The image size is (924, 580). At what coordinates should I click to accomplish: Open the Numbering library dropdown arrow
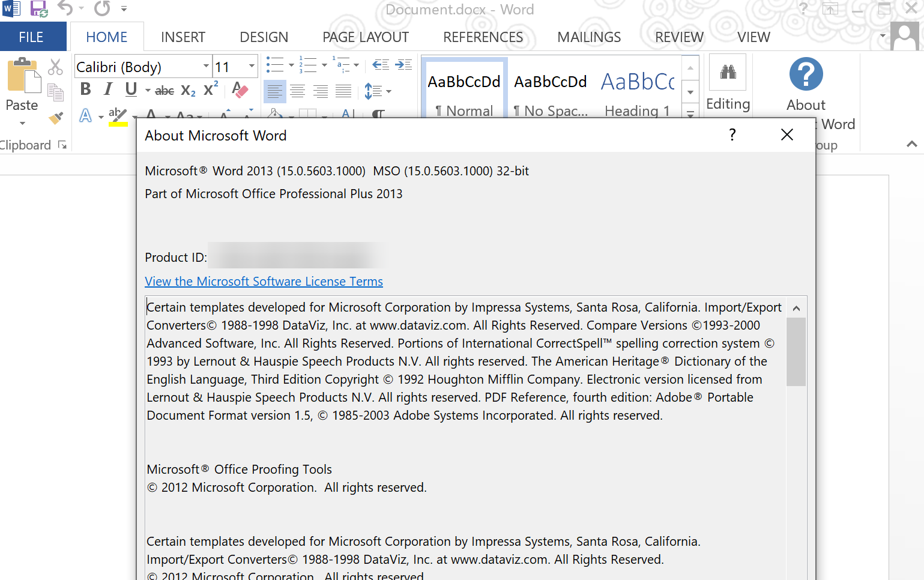pos(324,65)
